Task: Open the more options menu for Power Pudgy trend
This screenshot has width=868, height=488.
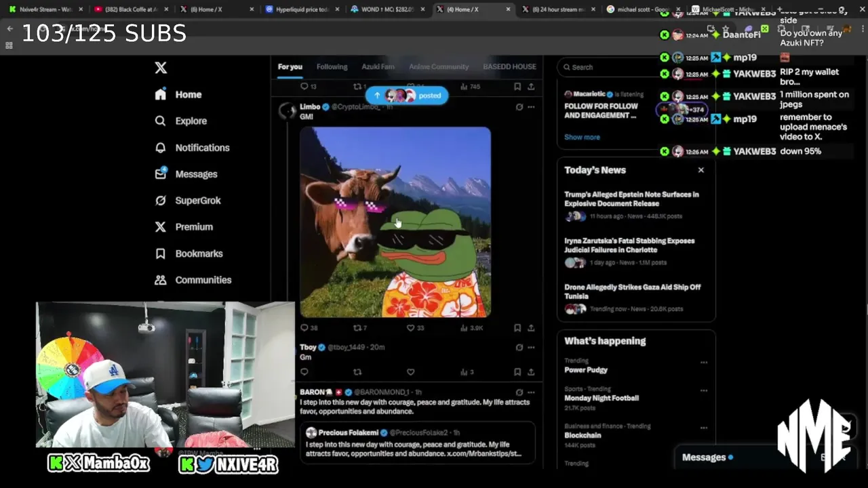Action: click(704, 362)
